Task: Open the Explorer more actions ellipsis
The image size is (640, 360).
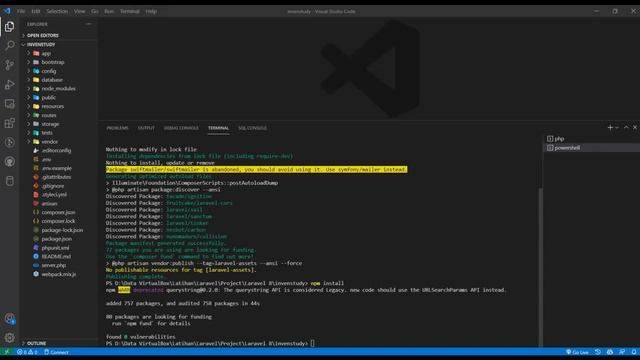Action: point(89,24)
